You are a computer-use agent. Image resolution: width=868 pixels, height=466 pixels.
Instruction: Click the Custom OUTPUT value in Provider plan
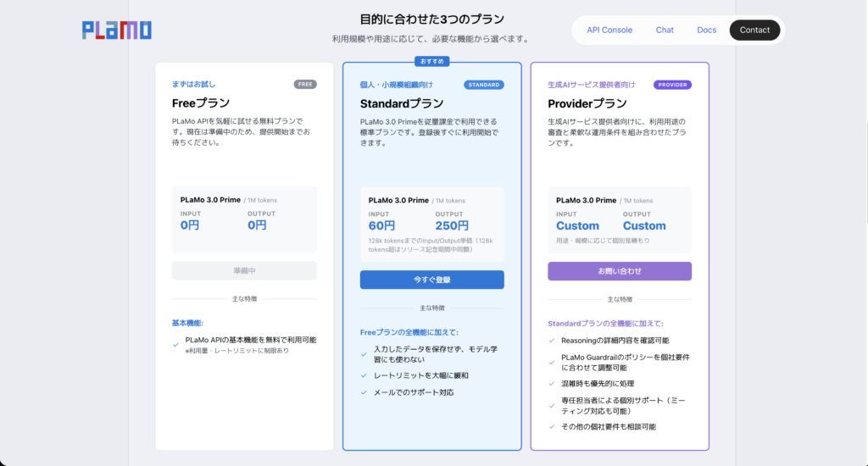pos(644,226)
